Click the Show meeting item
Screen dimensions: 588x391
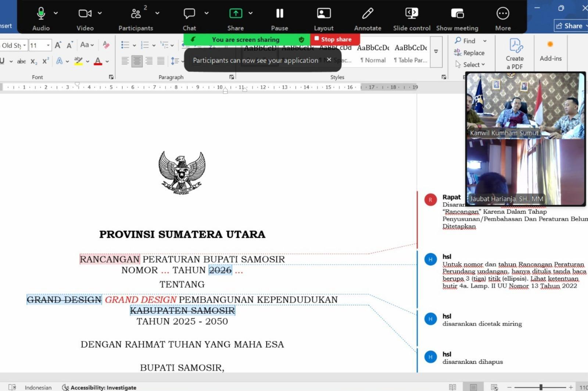click(457, 14)
